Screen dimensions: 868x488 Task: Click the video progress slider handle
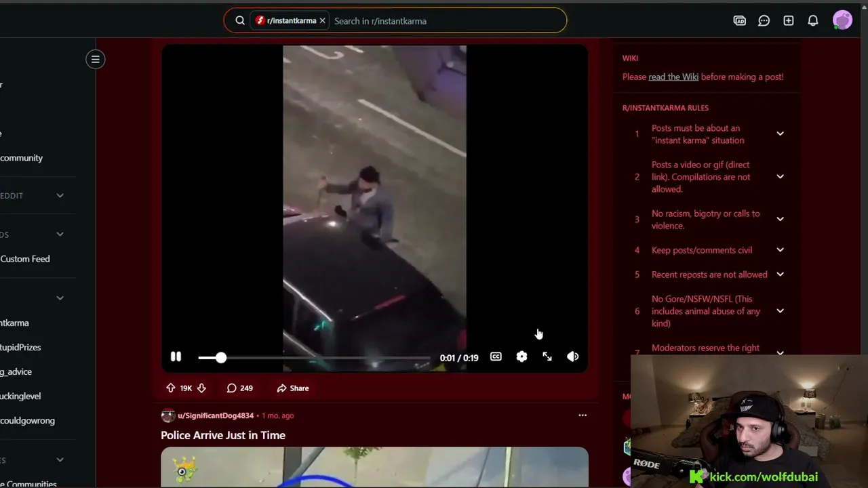coord(220,357)
